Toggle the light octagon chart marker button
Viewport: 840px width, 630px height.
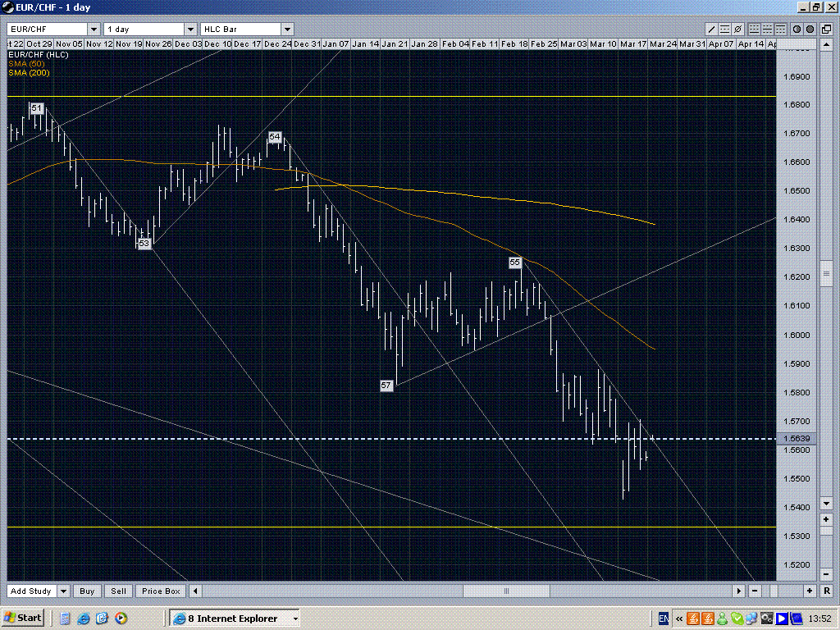click(x=797, y=29)
